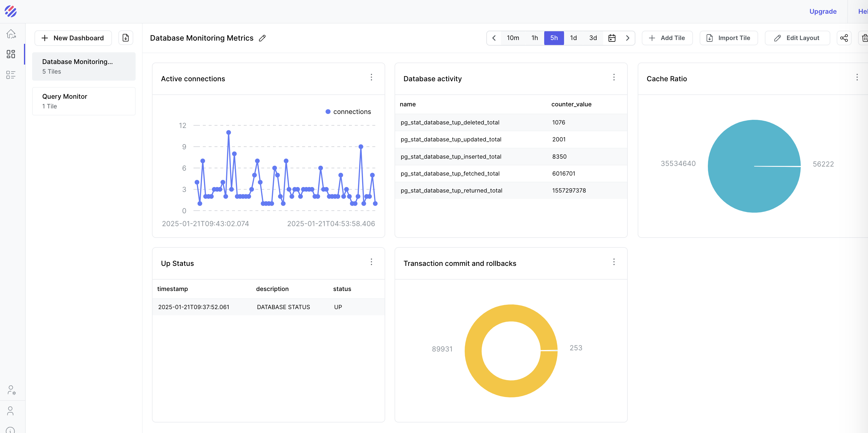Click the share dashboard icon
The height and width of the screenshot is (433, 868).
pos(844,38)
